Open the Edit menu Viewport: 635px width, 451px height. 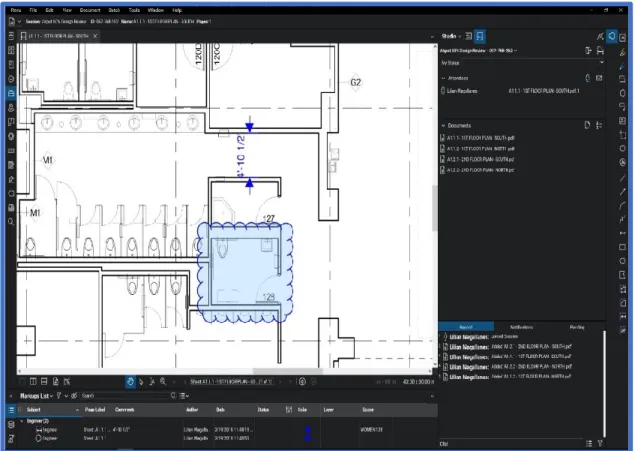49,10
